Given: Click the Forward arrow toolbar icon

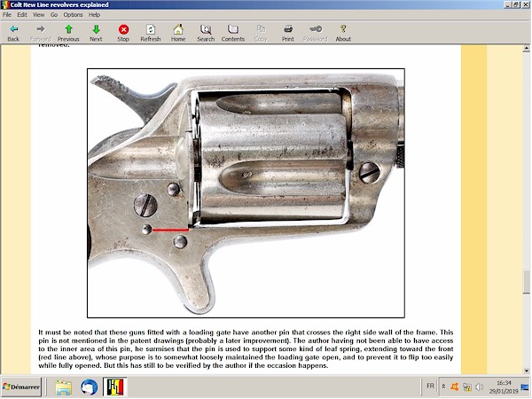Looking at the screenshot, I should [41, 34].
